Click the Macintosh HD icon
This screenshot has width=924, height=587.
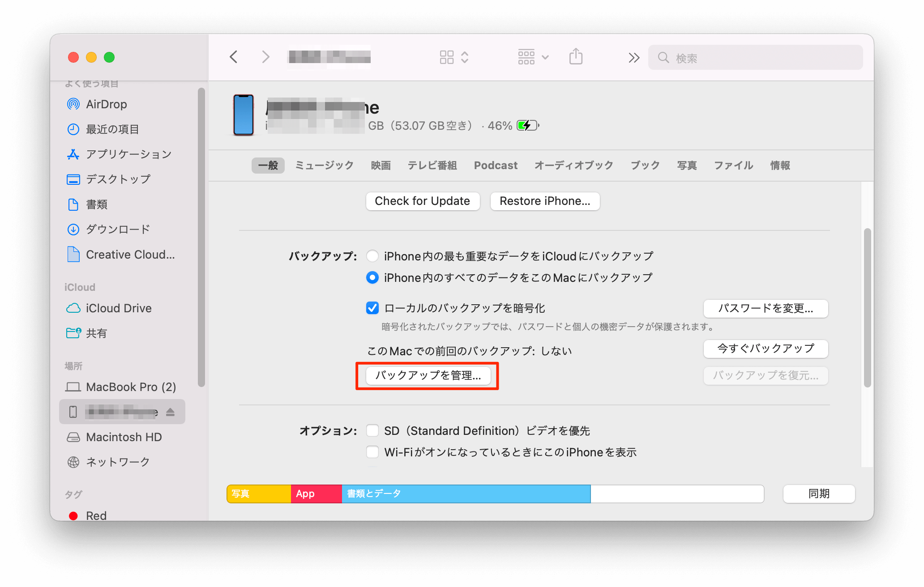click(x=73, y=438)
